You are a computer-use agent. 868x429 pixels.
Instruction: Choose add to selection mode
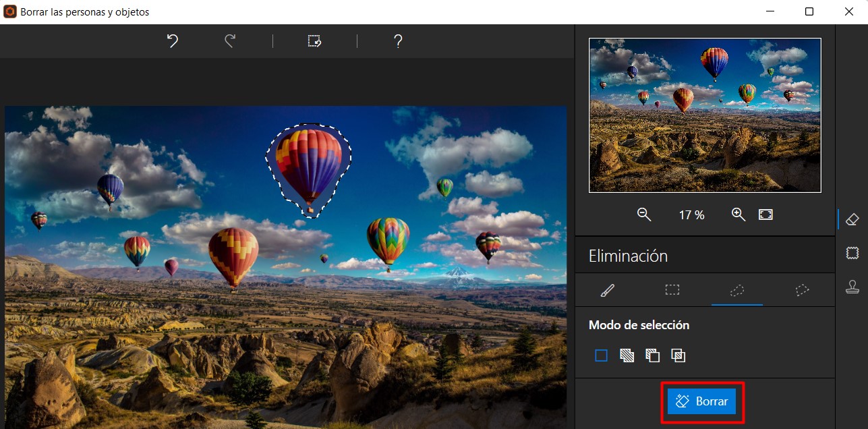pos(627,355)
